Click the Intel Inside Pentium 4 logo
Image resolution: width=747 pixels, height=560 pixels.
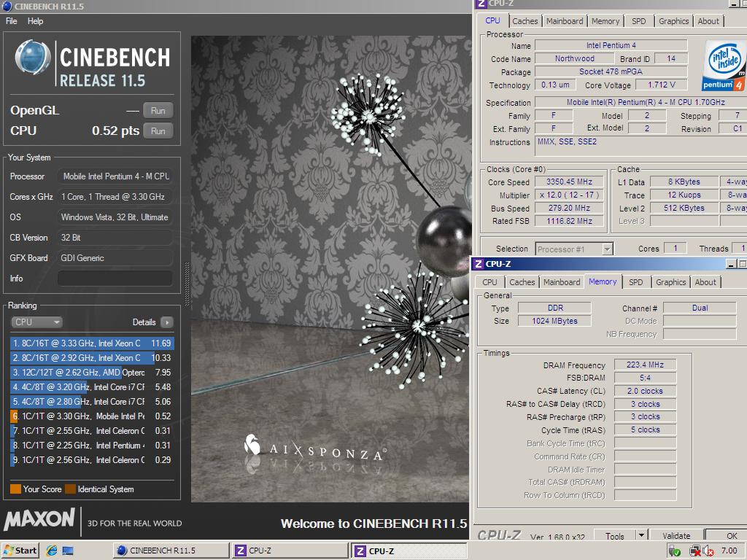click(x=724, y=66)
